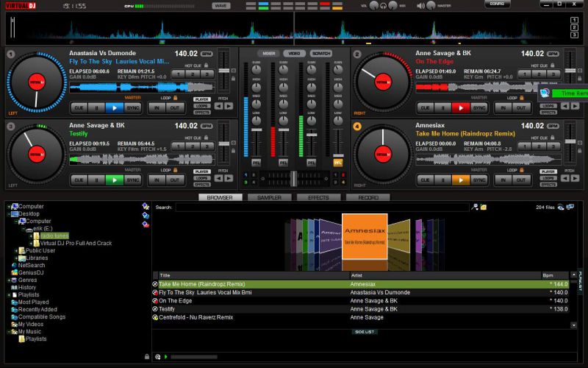Viewport: 588px width, 368px height.
Task: Open the EFFECTS tab
Action: (318, 197)
